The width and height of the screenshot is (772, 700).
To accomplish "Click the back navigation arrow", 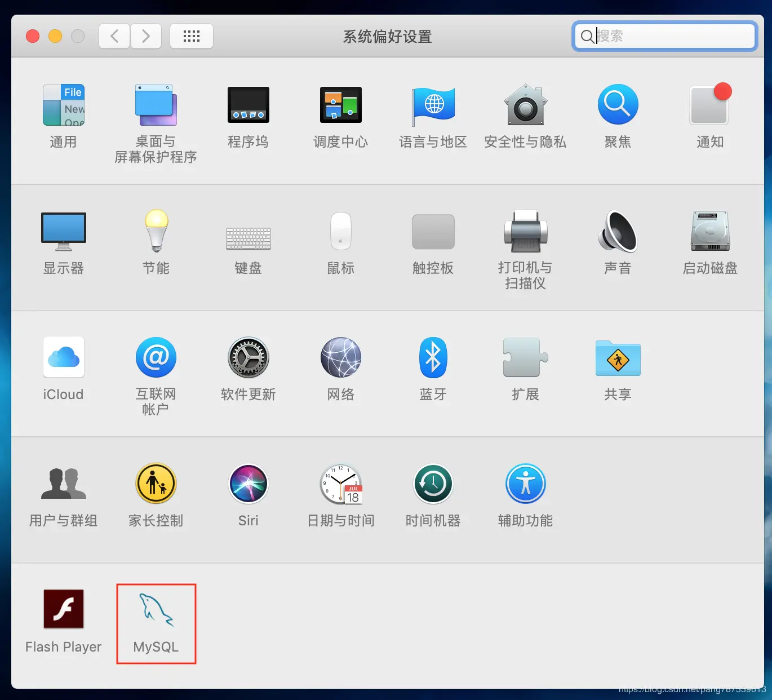I will click(114, 36).
